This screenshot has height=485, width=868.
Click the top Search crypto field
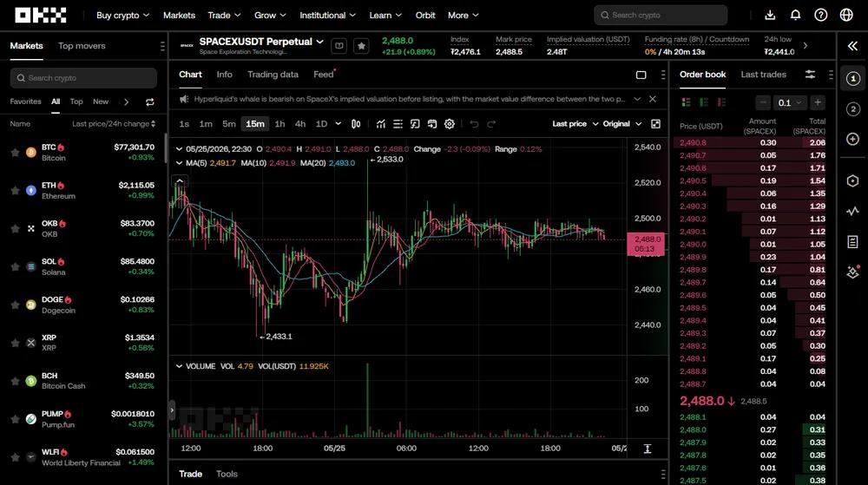(661, 16)
